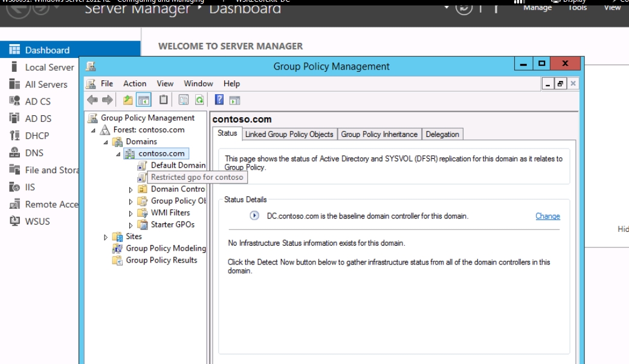Click the Group Policy Management title bar icon
Viewport: 629px width, 364px height.
tap(91, 66)
